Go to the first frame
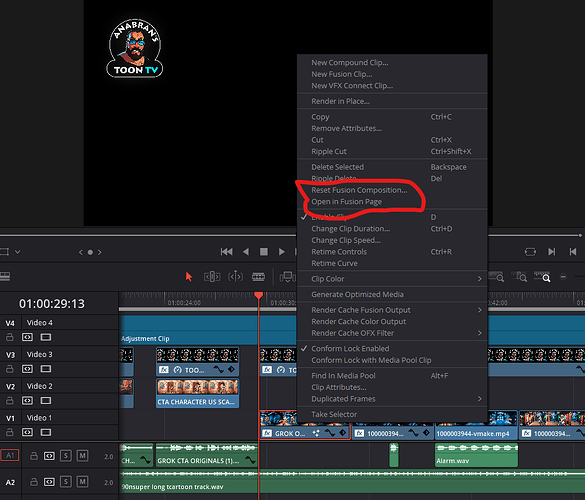 pyautogui.click(x=226, y=252)
